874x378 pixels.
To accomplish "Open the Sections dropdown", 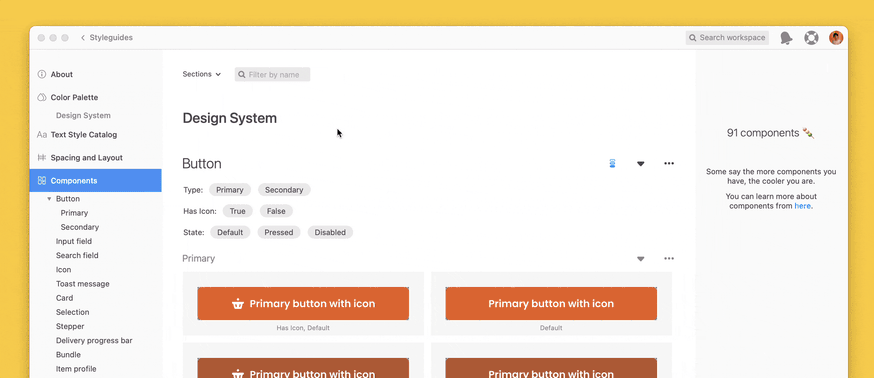I will [x=202, y=74].
